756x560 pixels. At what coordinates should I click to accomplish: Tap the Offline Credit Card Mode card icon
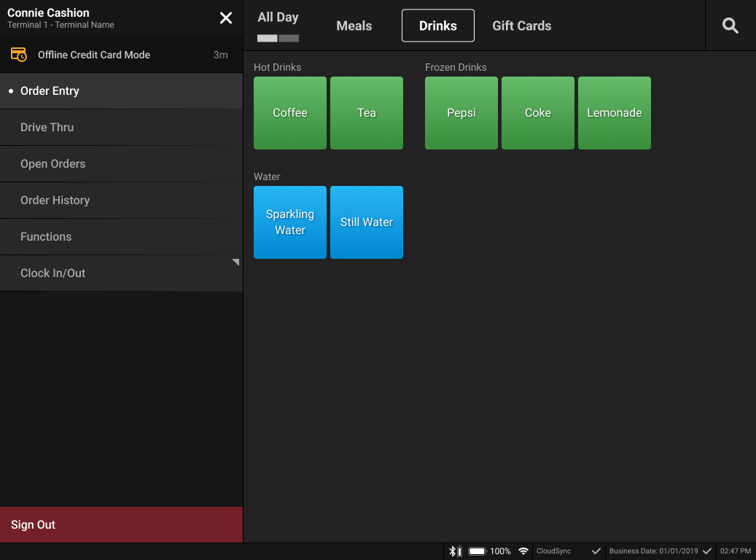point(18,54)
